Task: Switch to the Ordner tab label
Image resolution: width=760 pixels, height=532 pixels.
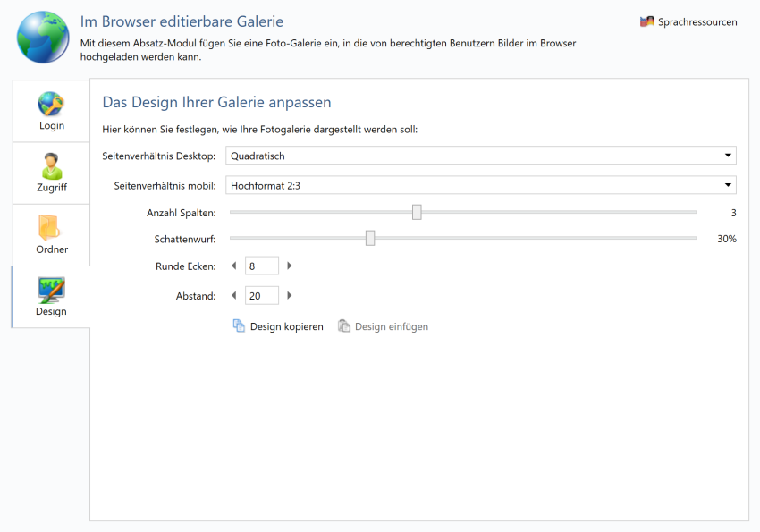Action: tap(51, 249)
